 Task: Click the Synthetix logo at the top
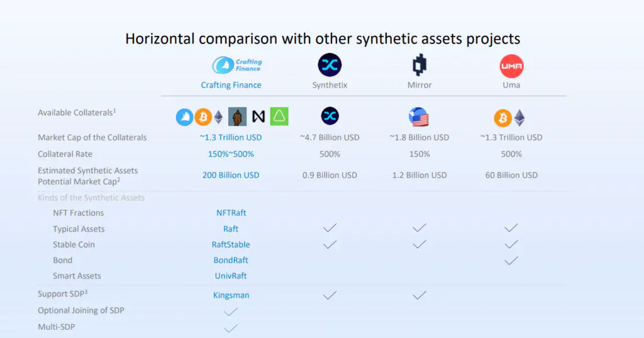[x=330, y=65]
